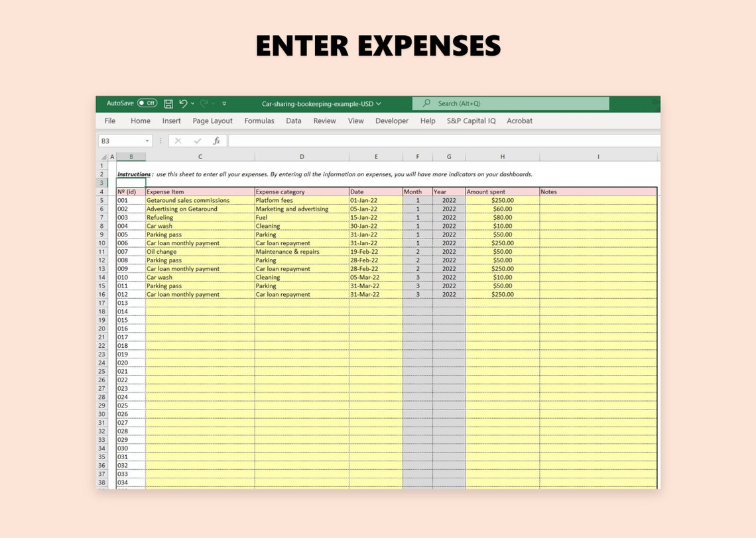Open the Insert Function (fx) dialog

point(217,140)
